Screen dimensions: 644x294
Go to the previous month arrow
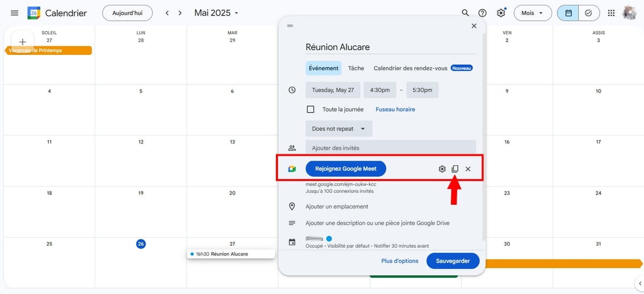coord(167,13)
